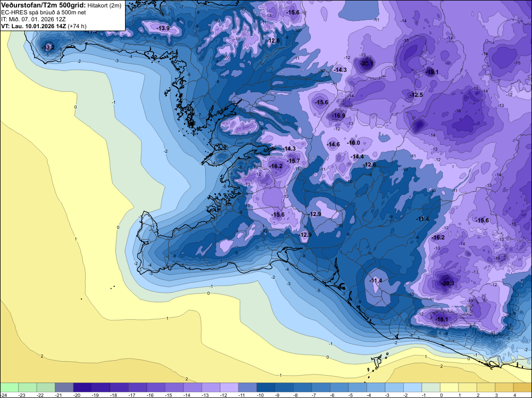Click the legend swatch labeled -17
This screenshot has height=398, width=532.
(x=137, y=387)
